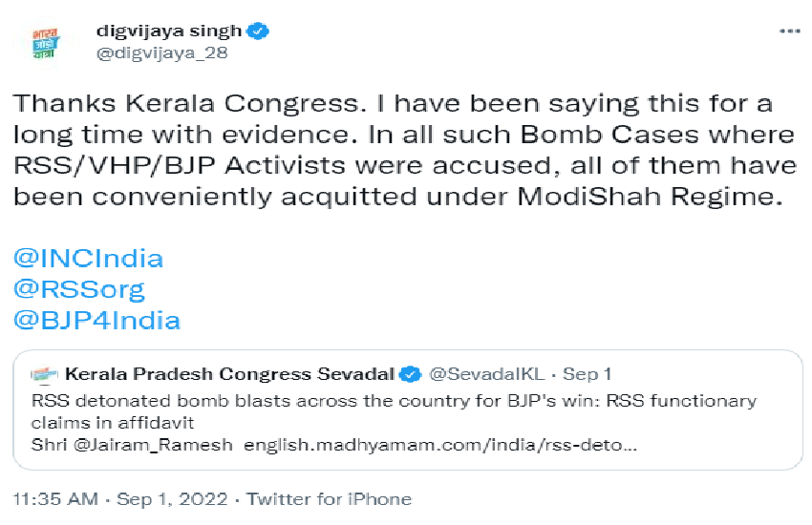Click the verified badge beside digvijaya singh
812x525 pixels.
259,31
